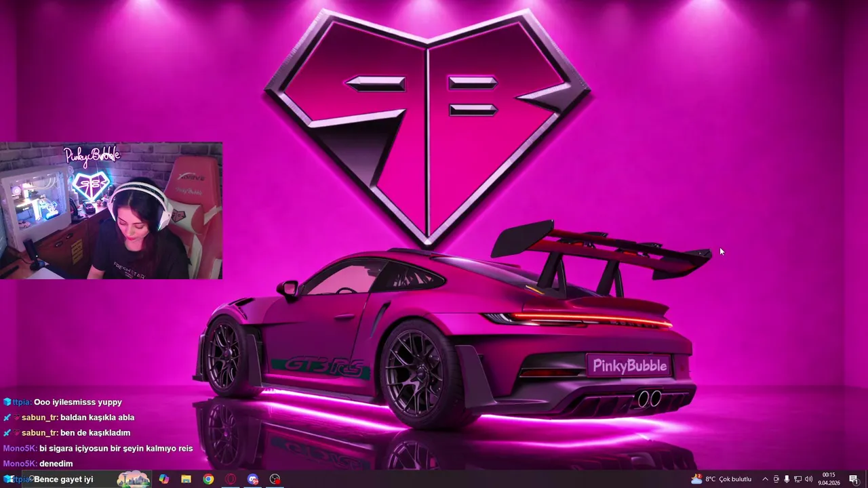Click Mono5K's message 'denedim'
Screen dimensions: 868x488
[56, 464]
